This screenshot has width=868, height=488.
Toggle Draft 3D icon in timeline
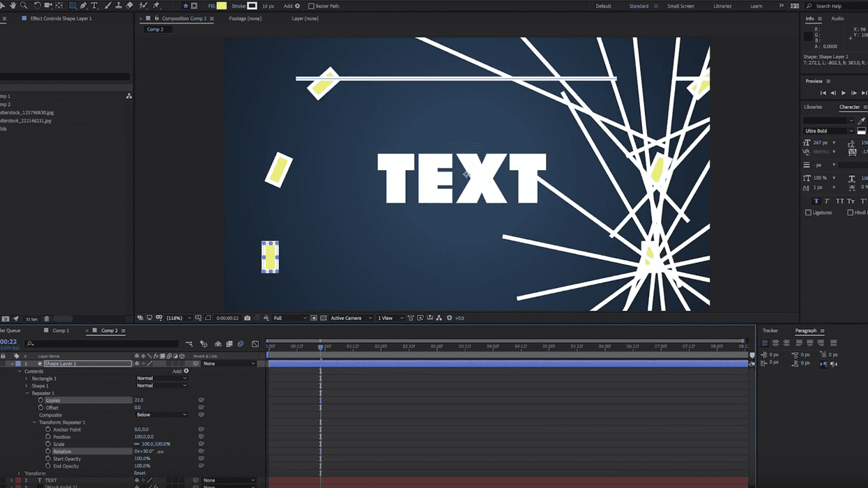coord(204,344)
